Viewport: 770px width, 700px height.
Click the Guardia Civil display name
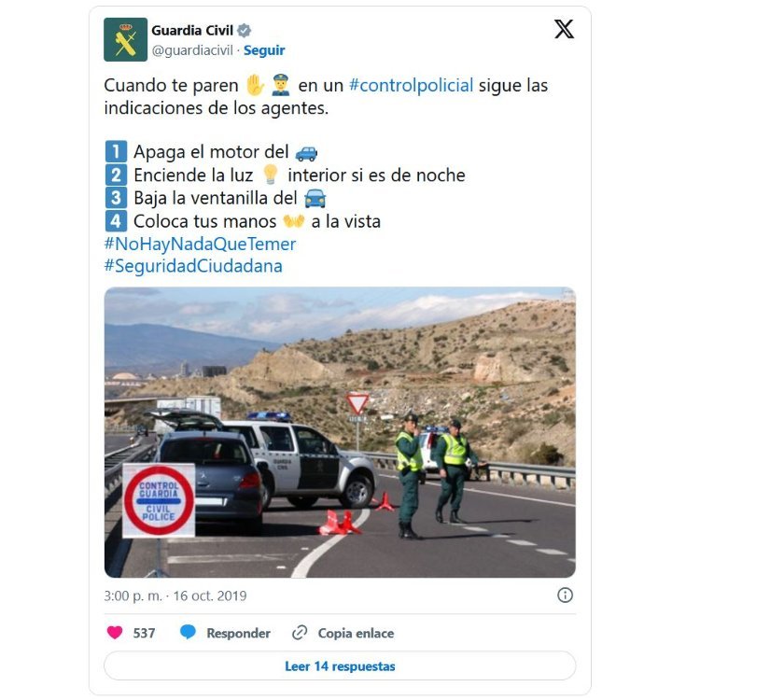pos(192,31)
